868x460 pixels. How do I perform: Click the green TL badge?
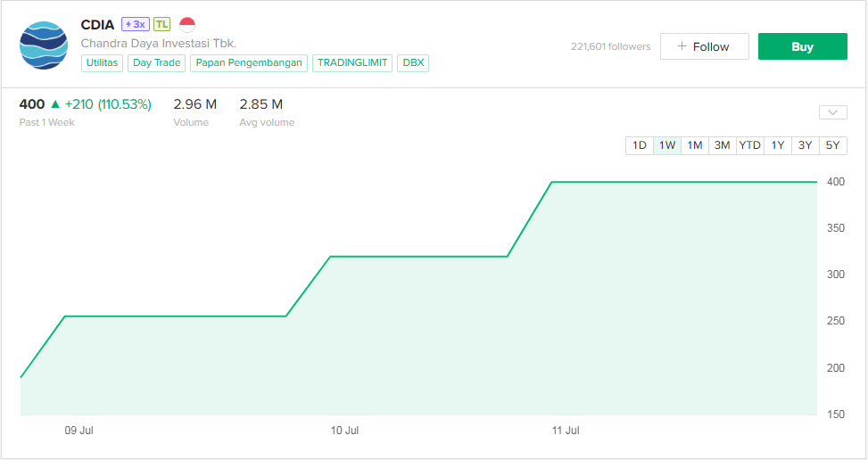click(x=161, y=24)
